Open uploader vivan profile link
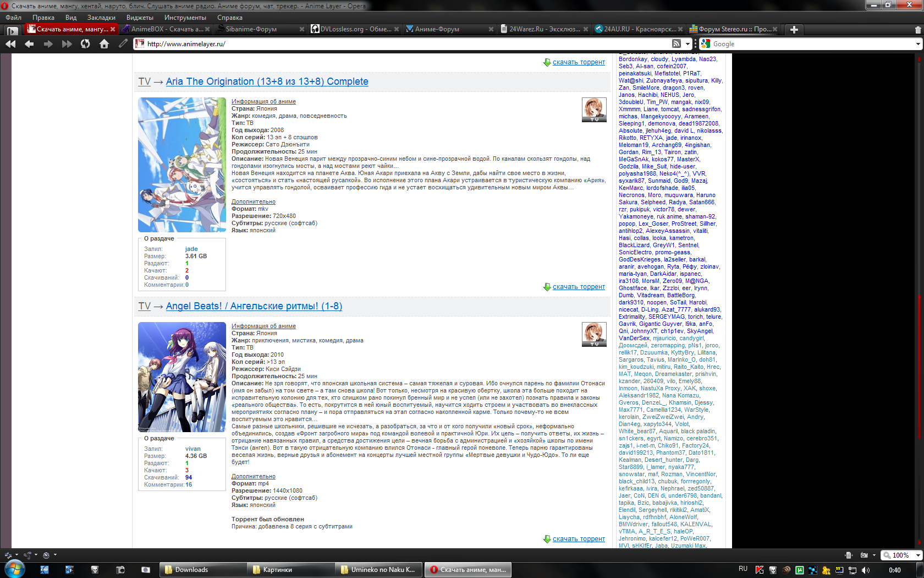Viewport: 924px width, 578px height. [x=193, y=449]
